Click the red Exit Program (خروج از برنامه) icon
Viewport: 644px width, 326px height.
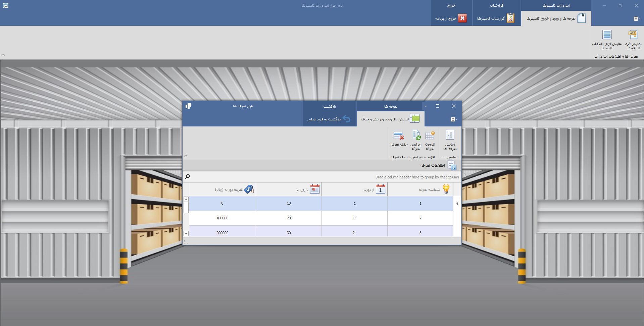(x=462, y=18)
